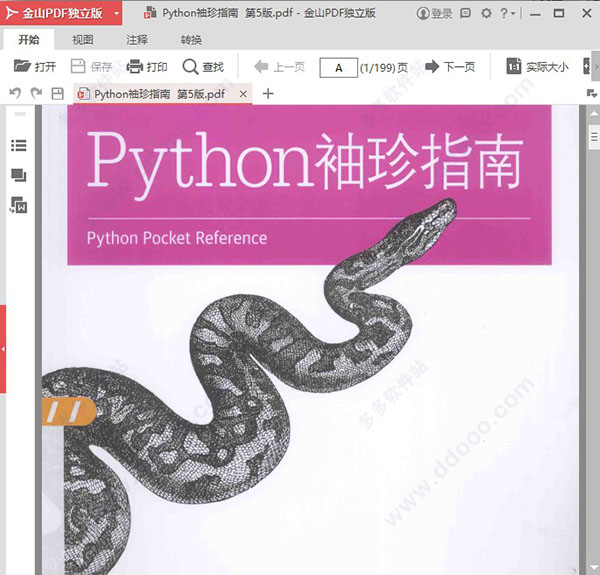The height and width of the screenshot is (575, 600).
Task: Expand the overflow toolbar arrow at right
Action: click(x=596, y=67)
